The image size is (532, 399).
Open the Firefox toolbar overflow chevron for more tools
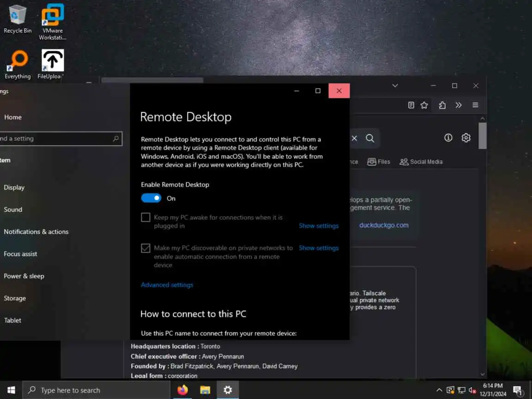pyautogui.click(x=459, y=105)
